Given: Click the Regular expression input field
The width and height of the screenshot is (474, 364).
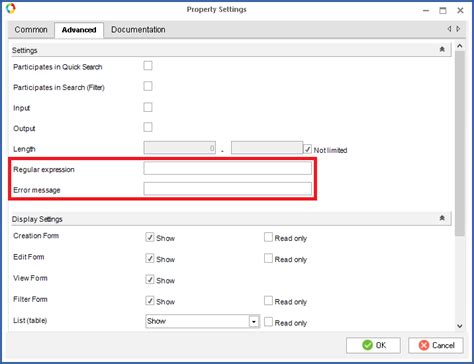Looking at the screenshot, I should pyautogui.click(x=228, y=168).
